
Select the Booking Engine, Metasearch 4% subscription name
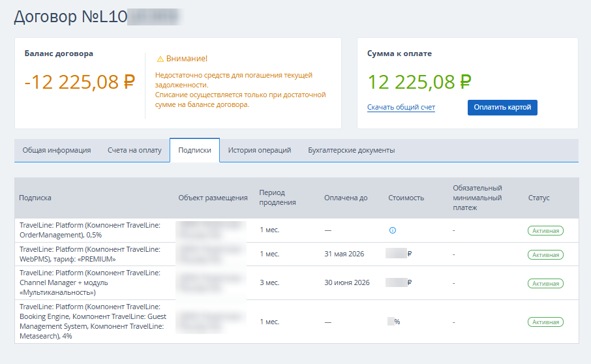pos(93,322)
